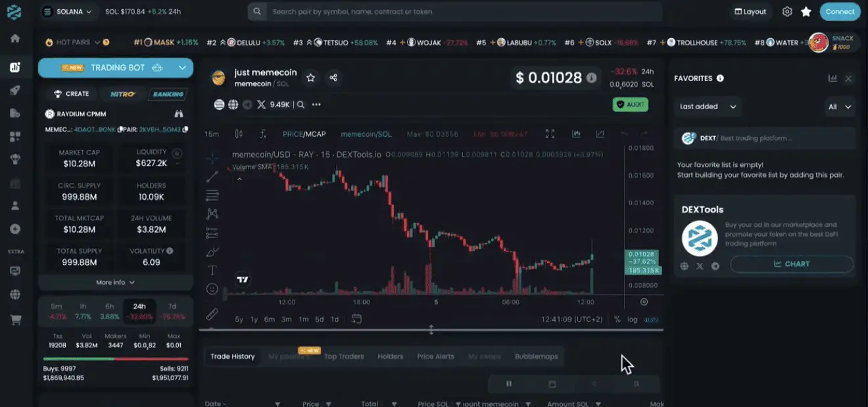Click the Connect wallet button
Image resolution: width=868 pixels, height=407 pixels.
pyautogui.click(x=840, y=11)
